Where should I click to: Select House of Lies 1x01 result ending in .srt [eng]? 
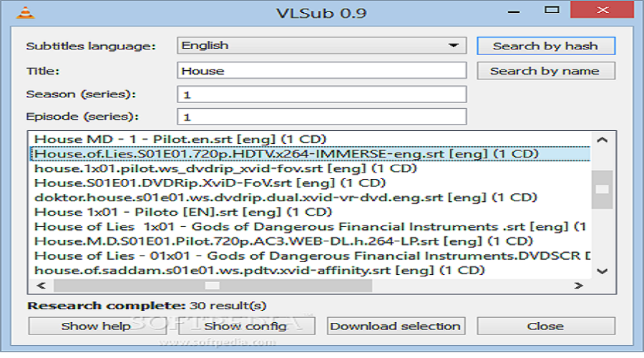click(x=310, y=227)
